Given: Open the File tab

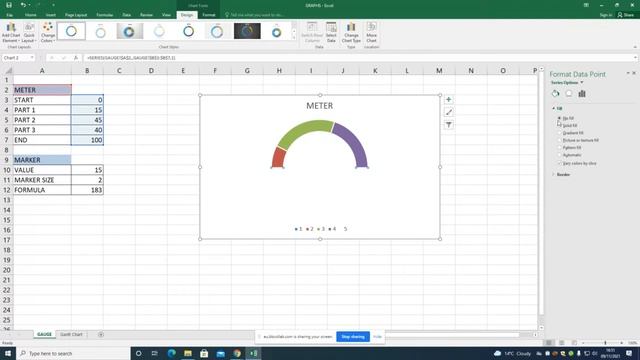Looking at the screenshot, I should tap(9, 15).
